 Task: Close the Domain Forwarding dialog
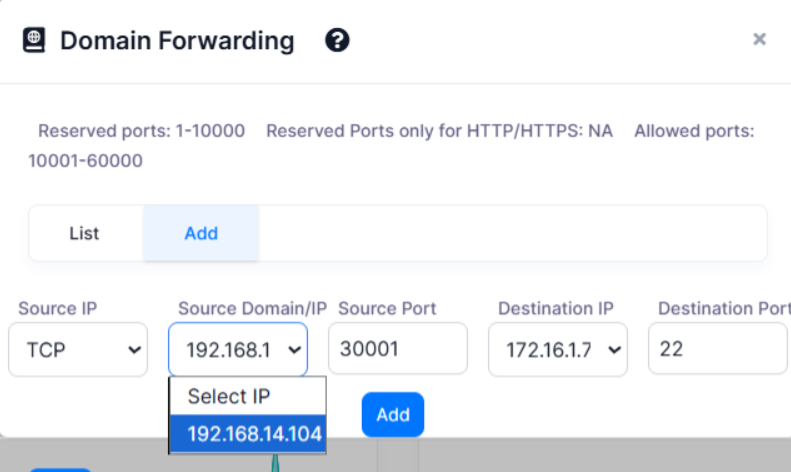click(759, 39)
